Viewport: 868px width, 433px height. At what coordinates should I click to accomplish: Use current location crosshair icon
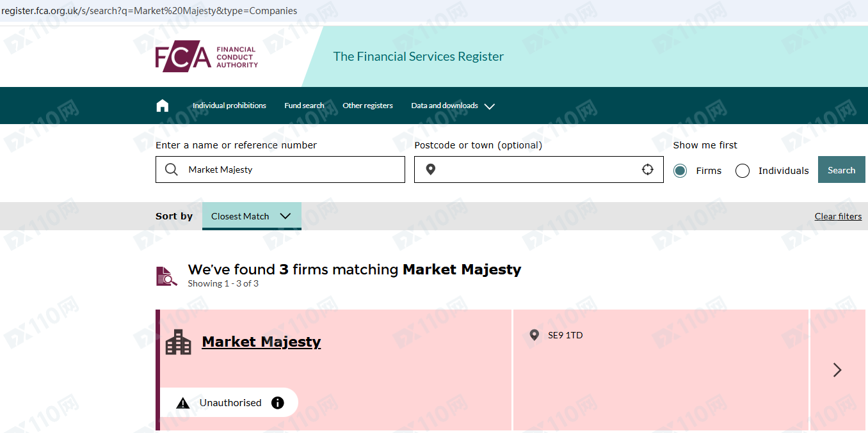coord(648,169)
